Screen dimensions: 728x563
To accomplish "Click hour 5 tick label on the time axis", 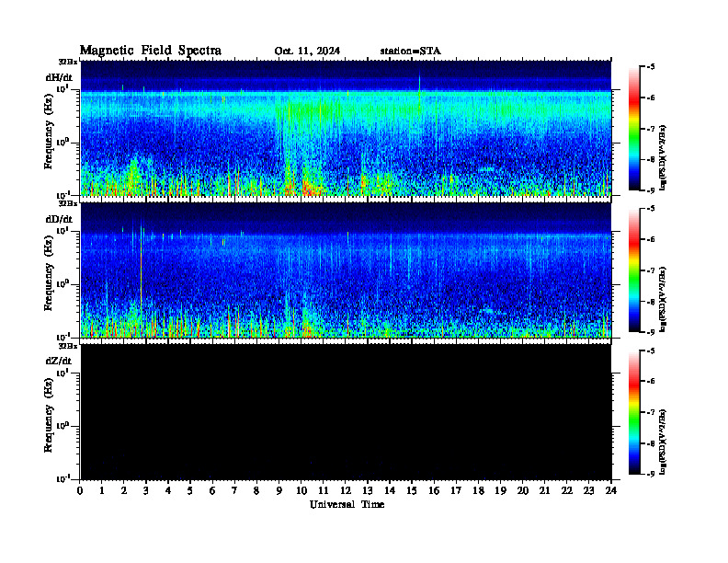I will 190,491.
